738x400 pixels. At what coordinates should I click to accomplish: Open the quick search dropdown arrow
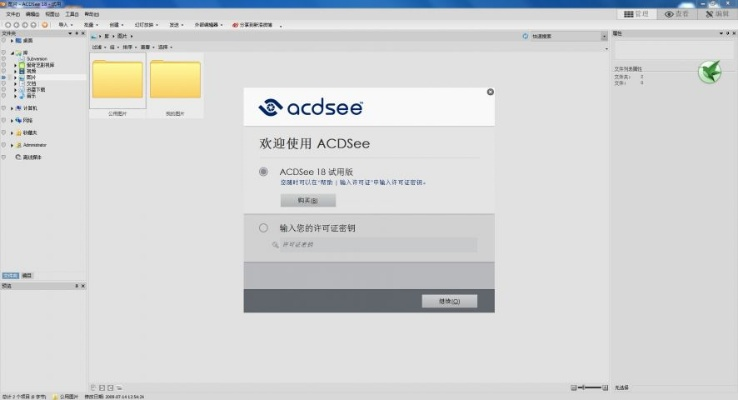point(604,36)
